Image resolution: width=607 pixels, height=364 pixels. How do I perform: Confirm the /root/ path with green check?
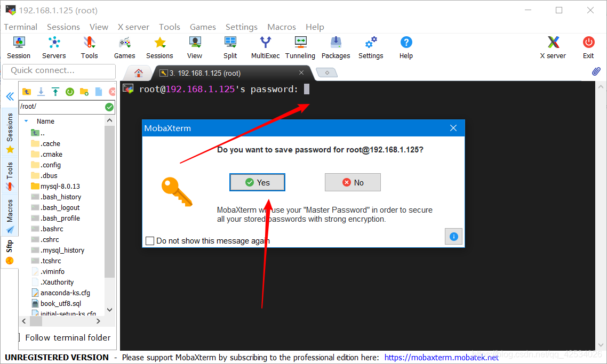pos(109,107)
